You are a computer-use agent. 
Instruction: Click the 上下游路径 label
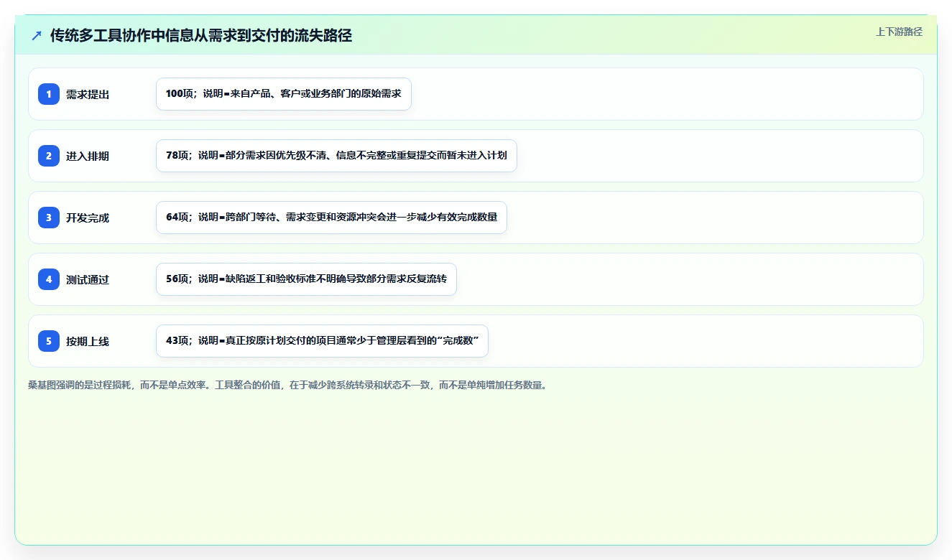point(899,32)
